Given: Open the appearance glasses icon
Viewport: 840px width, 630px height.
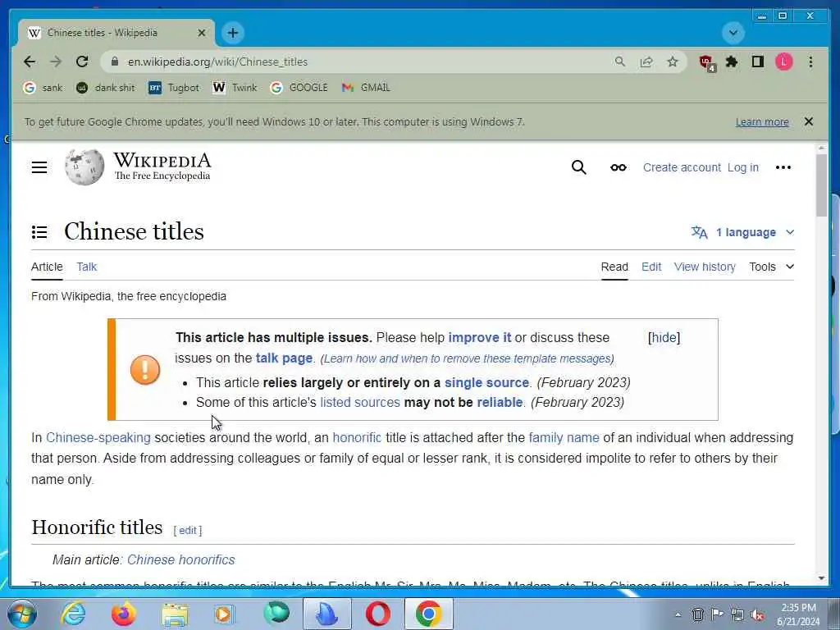Looking at the screenshot, I should 619,167.
